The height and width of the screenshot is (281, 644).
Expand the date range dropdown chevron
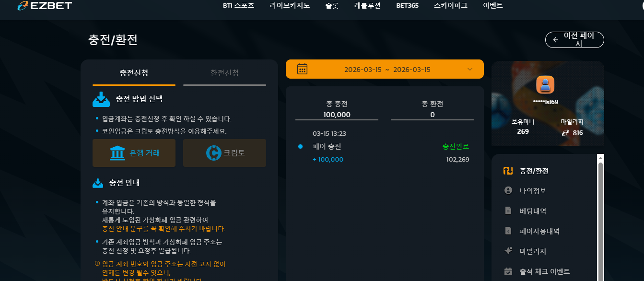pos(469,69)
